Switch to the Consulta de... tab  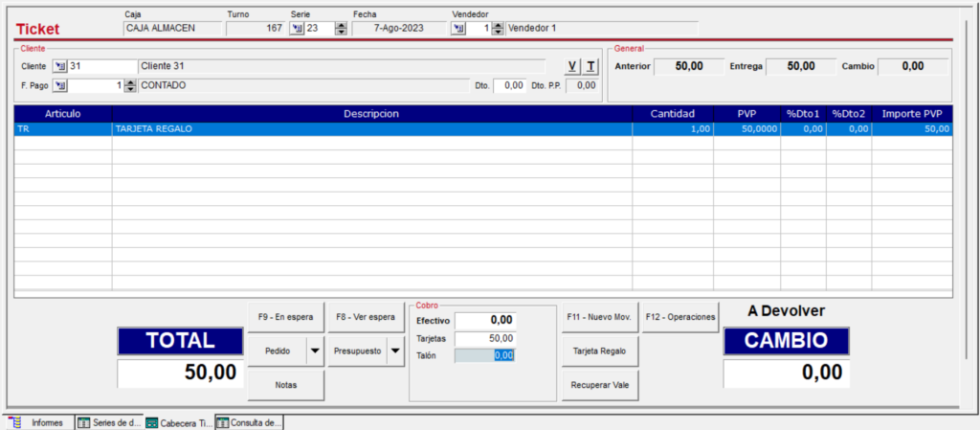[250, 422]
